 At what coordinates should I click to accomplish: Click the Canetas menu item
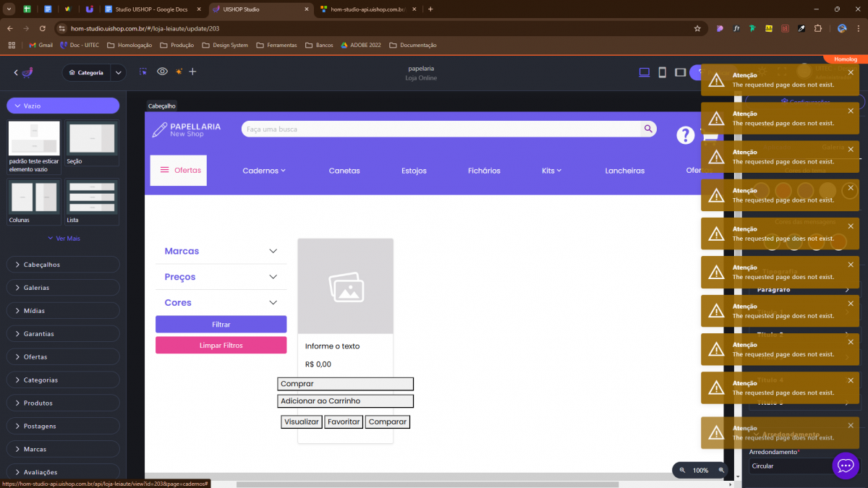344,171
